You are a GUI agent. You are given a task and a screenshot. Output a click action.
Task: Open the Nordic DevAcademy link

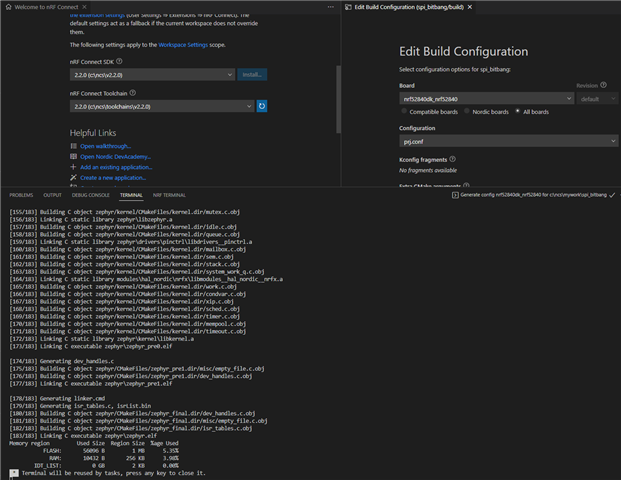[x=115, y=157]
